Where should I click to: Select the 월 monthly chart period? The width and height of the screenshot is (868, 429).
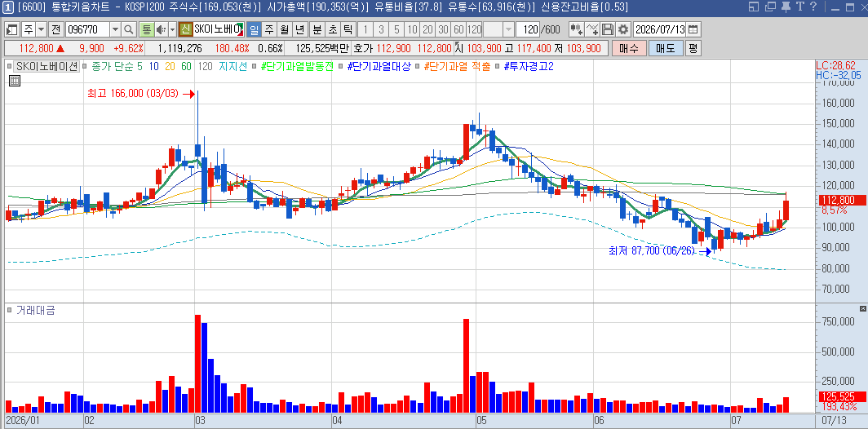tap(285, 29)
